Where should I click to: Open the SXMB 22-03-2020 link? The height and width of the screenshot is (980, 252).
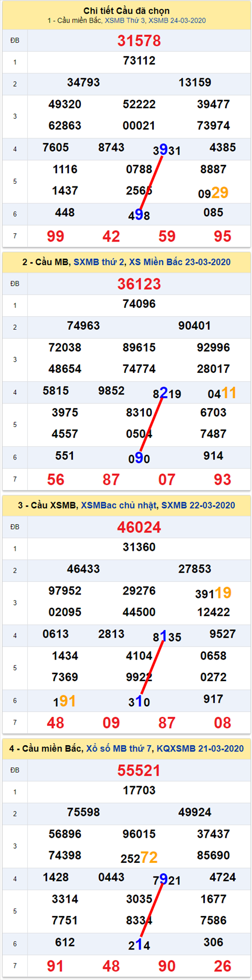(198, 505)
